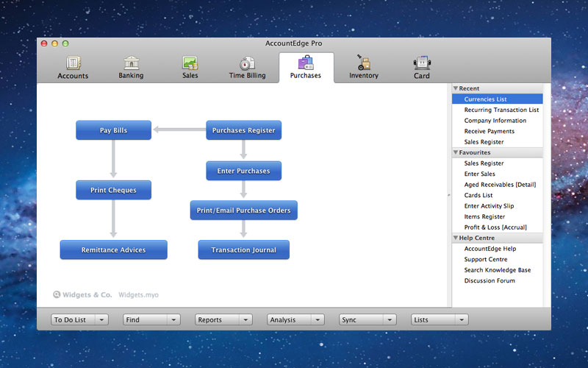Open Enter Sales in Favourites
This screenshot has width=588, height=368.
point(480,174)
